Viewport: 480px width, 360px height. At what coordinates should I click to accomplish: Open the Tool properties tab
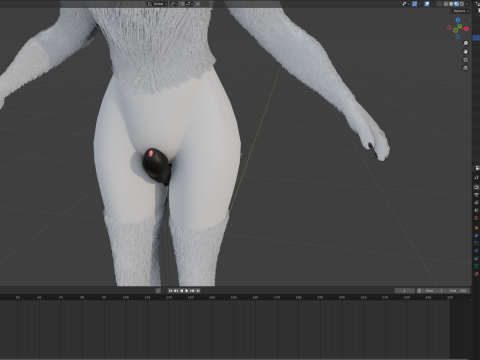coord(476,178)
